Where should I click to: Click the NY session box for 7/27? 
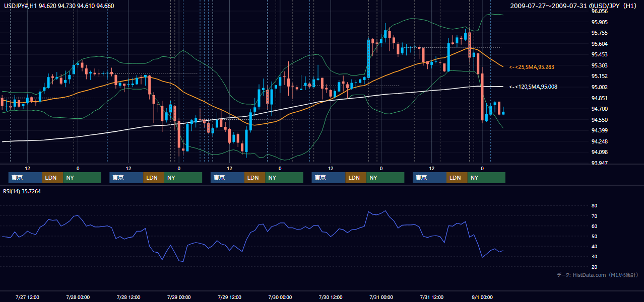82,178
